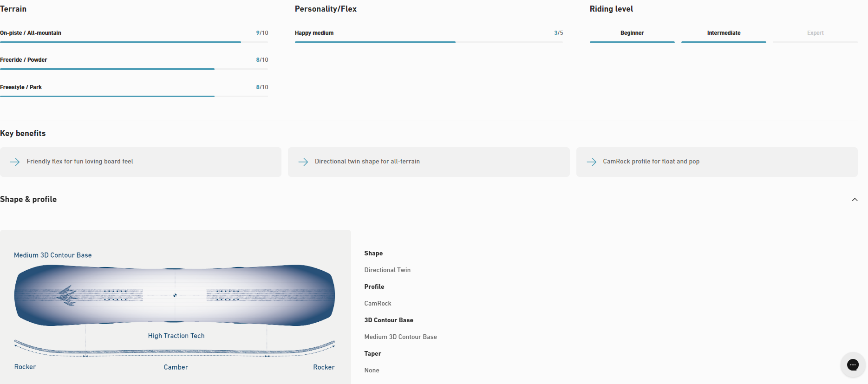
Task: Click the Friendly flex benefit card
Action: coord(140,162)
